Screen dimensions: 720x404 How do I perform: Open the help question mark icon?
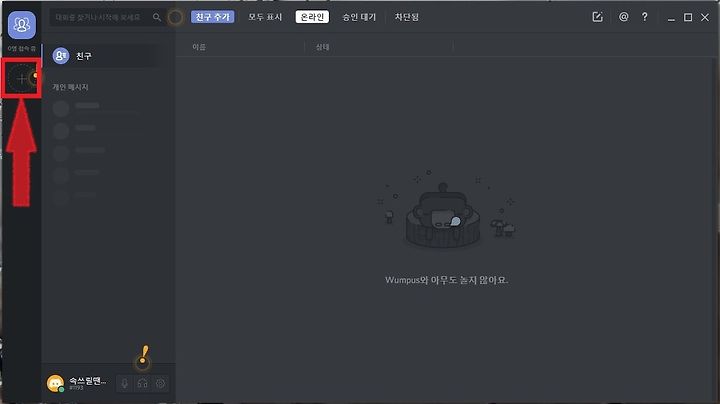coord(645,17)
